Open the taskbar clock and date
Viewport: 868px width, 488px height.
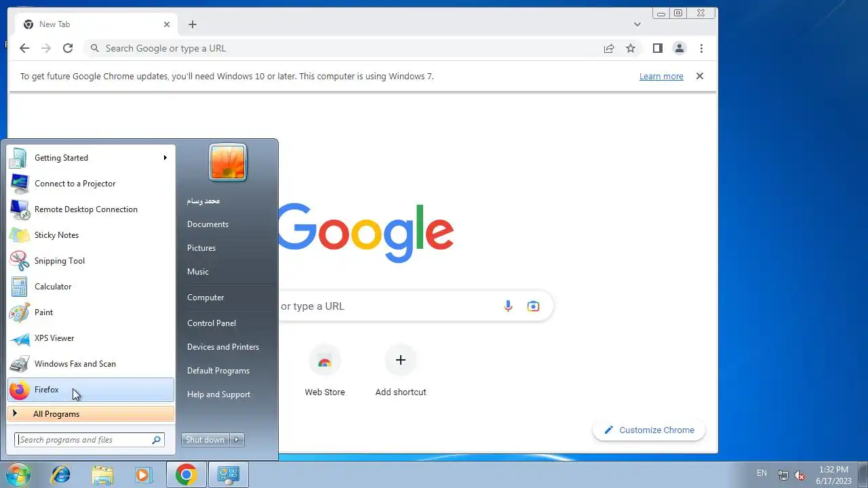[x=833, y=475]
